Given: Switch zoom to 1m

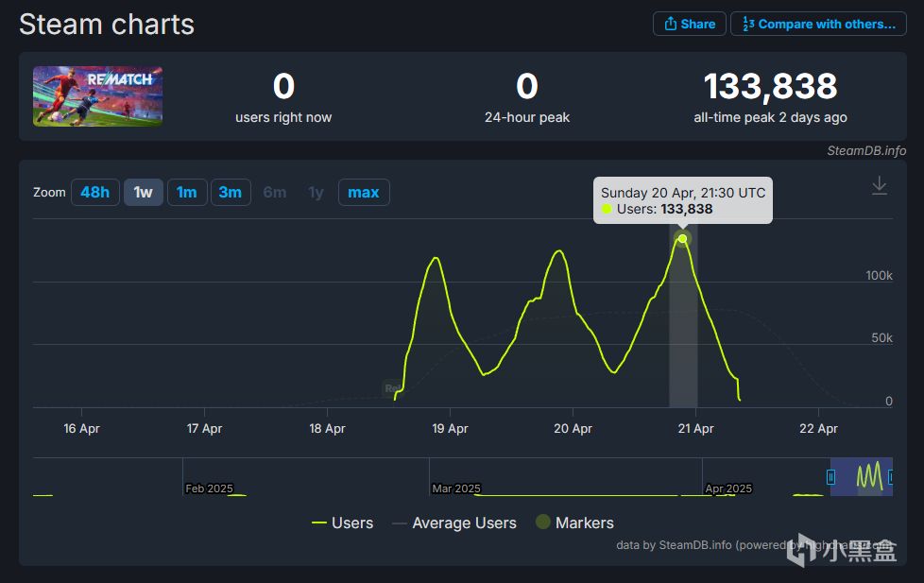Looking at the screenshot, I should coord(187,192).
